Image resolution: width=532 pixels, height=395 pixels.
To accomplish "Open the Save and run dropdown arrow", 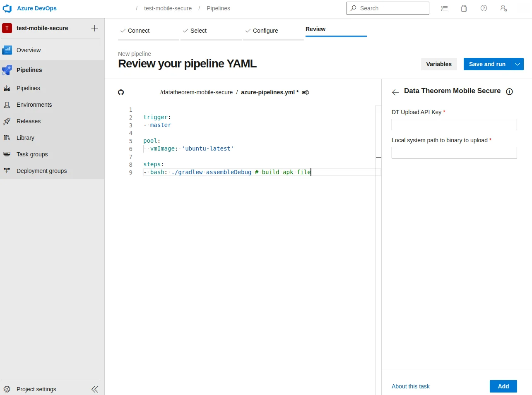I will [518, 64].
